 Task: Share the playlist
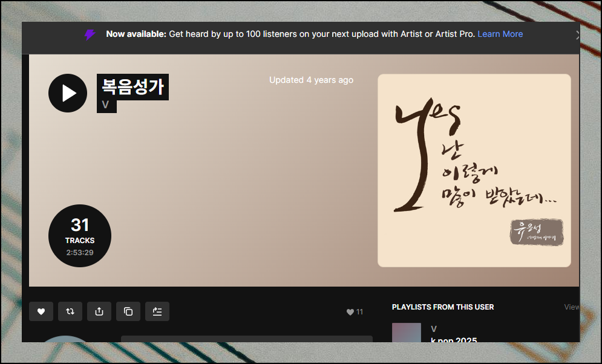(99, 311)
